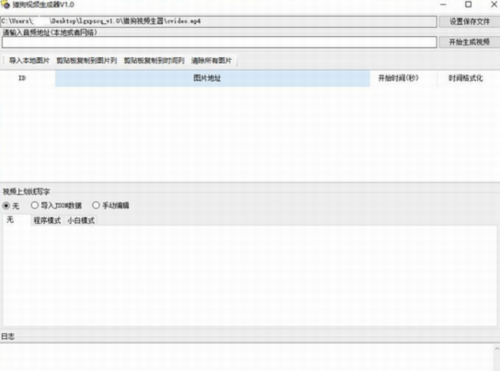Close the window
This screenshot has height=371, width=500.
494,5
